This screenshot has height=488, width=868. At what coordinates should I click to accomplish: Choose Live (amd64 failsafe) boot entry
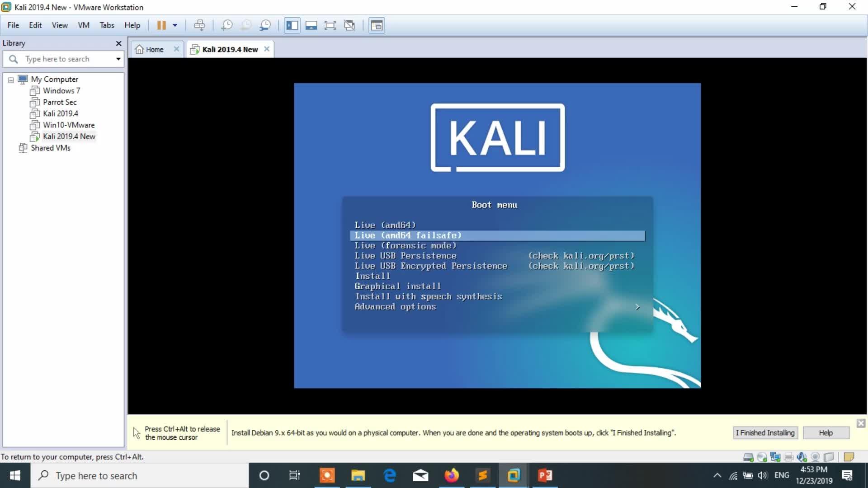(x=497, y=235)
